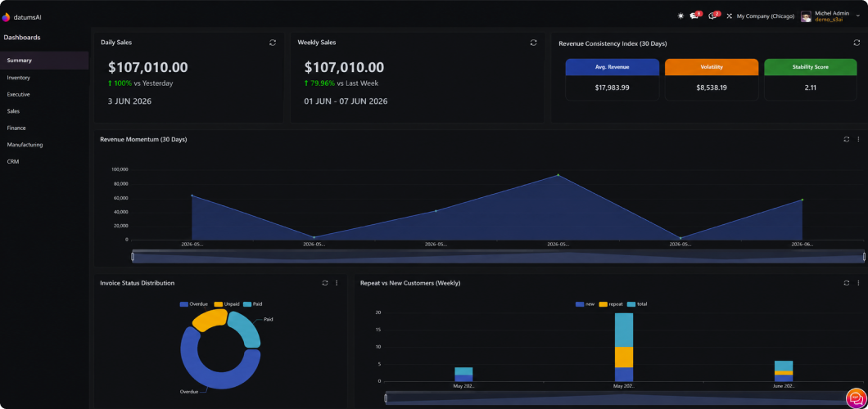Toggle the repeat series legend
The height and width of the screenshot is (409, 868).
click(x=611, y=304)
